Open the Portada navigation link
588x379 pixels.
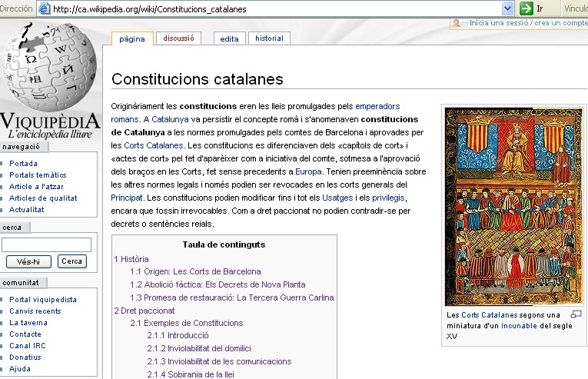point(23,163)
